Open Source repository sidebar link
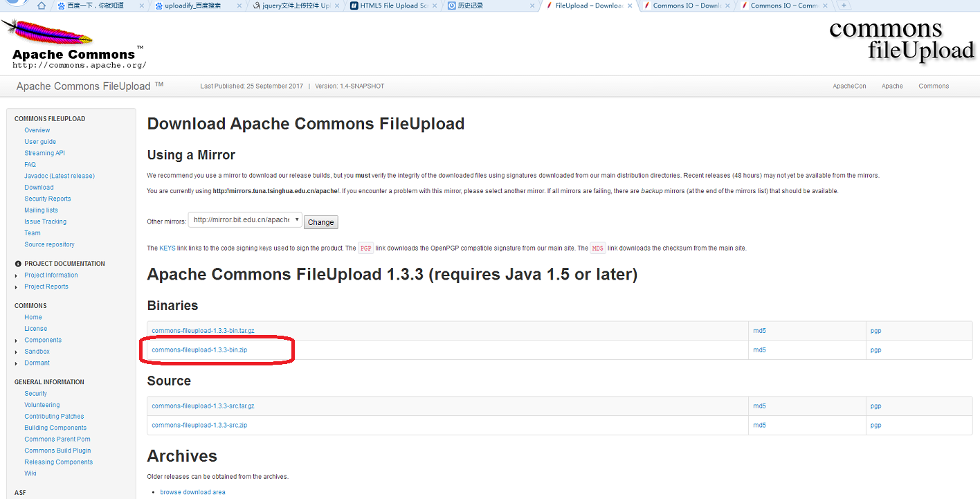Image resolution: width=980 pixels, height=499 pixels. pyautogui.click(x=49, y=244)
